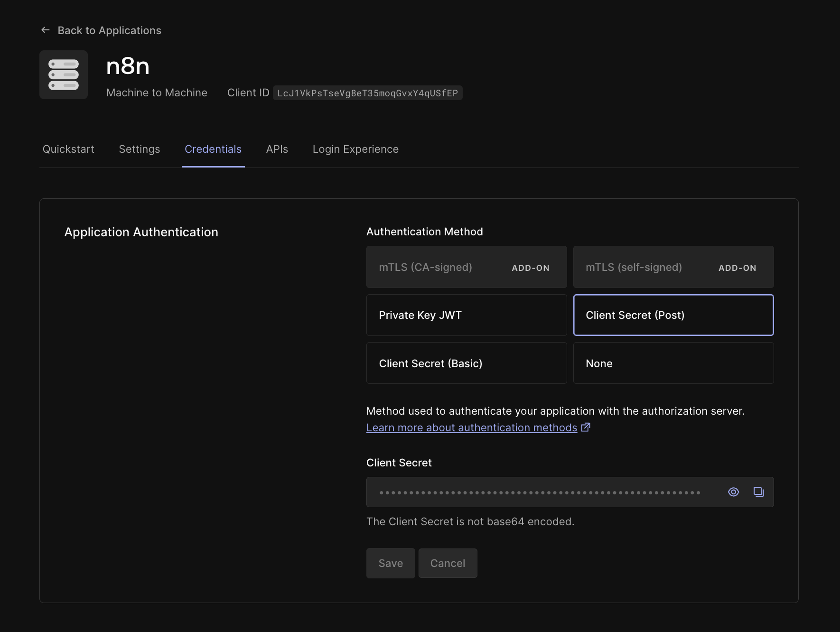Click the Client ID value badge
Viewport: 840px width, 632px height.
(x=367, y=93)
